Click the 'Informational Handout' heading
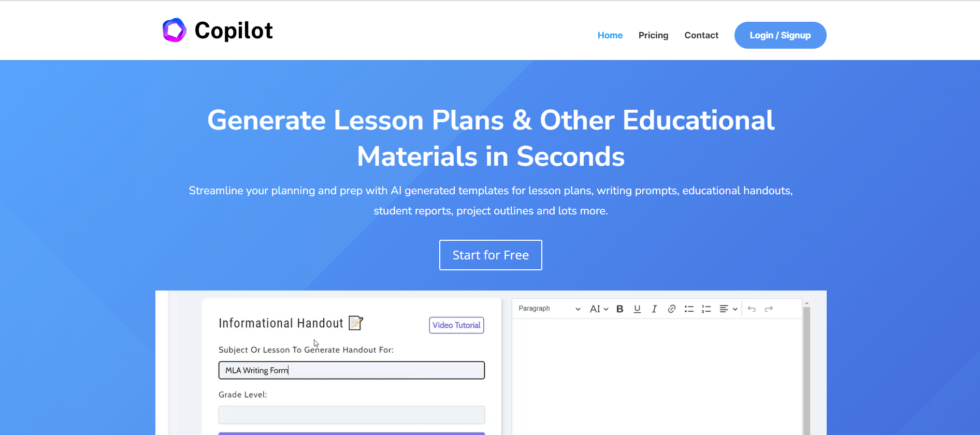This screenshot has width=980, height=435. coord(281,323)
